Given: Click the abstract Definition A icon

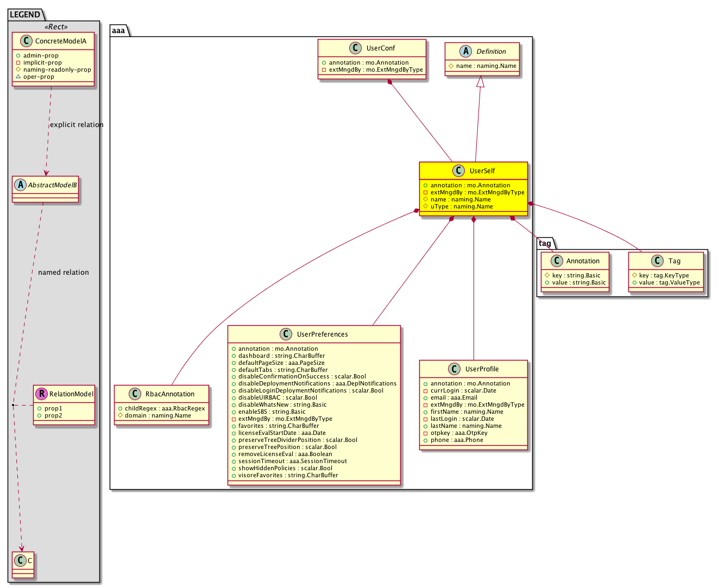Looking at the screenshot, I should (466, 52).
